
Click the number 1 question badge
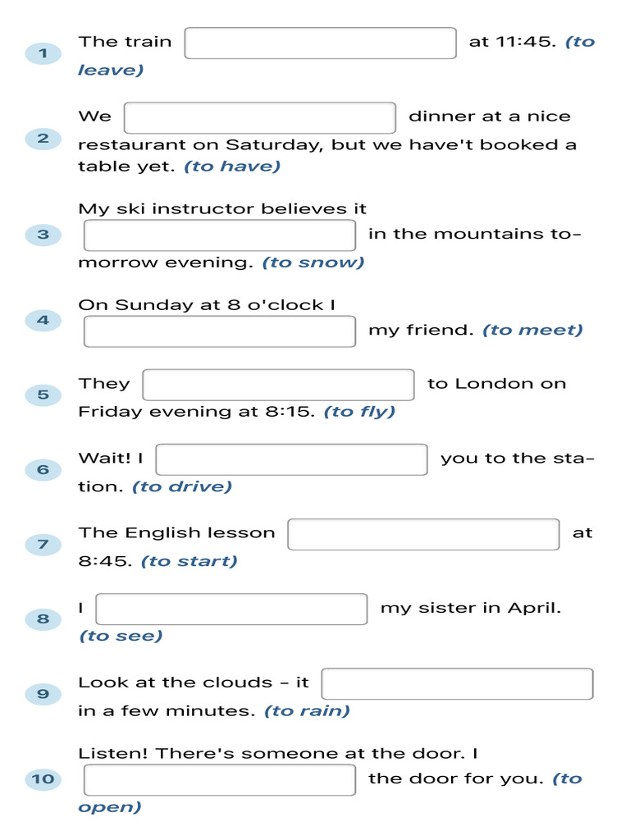pyautogui.click(x=43, y=54)
